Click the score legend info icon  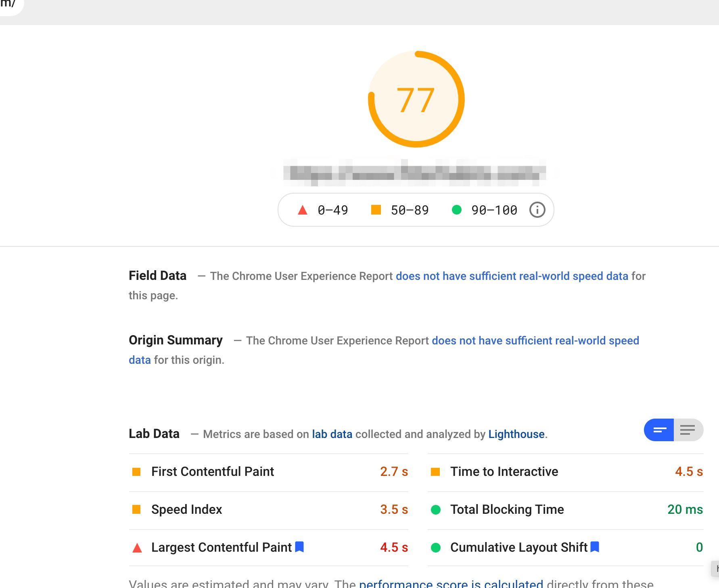[537, 210]
